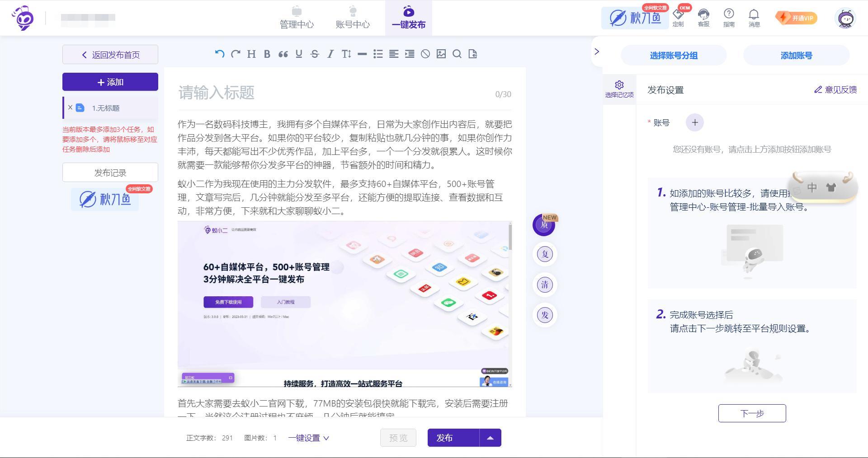The width and height of the screenshot is (868, 458).
Task: Click 选择账号分组 button
Action: [674, 56]
